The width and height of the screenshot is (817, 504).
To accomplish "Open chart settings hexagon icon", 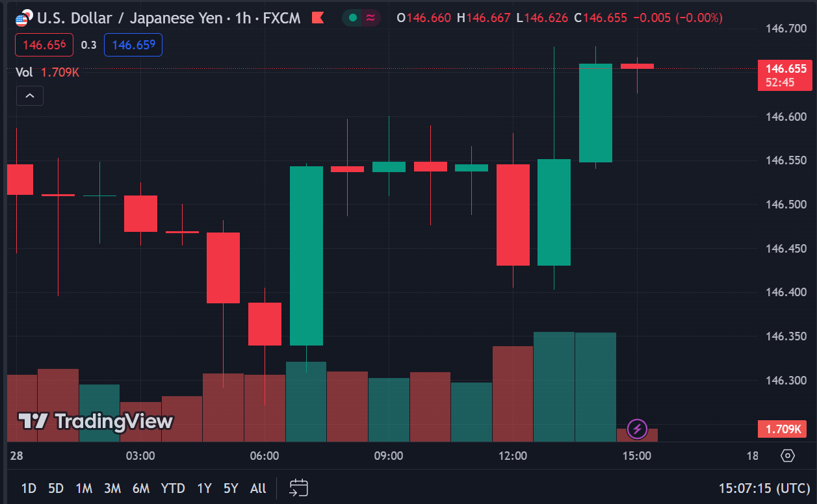I will click(788, 456).
